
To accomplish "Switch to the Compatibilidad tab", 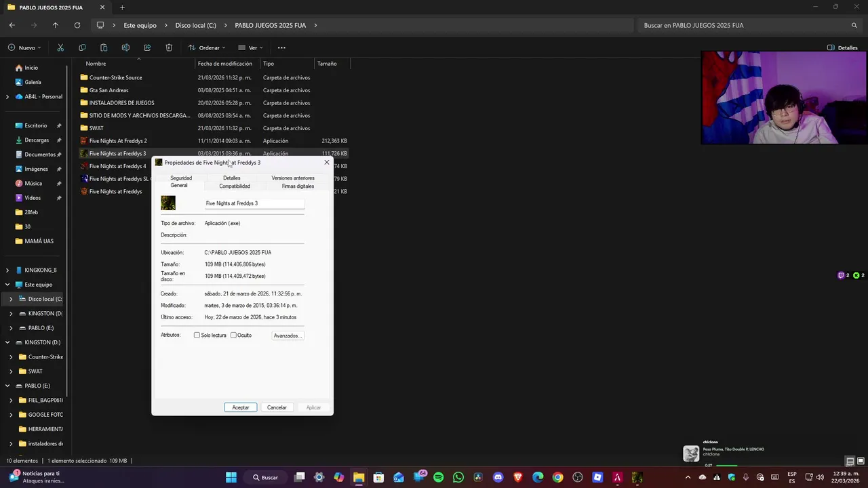I will tap(235, 186).
